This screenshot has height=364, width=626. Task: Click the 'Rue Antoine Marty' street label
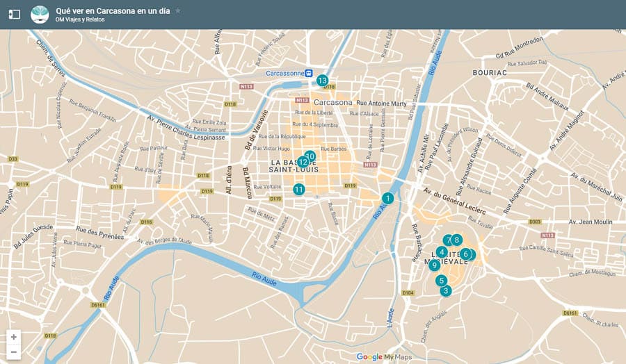pyautogui.click(x=381, y=104)
